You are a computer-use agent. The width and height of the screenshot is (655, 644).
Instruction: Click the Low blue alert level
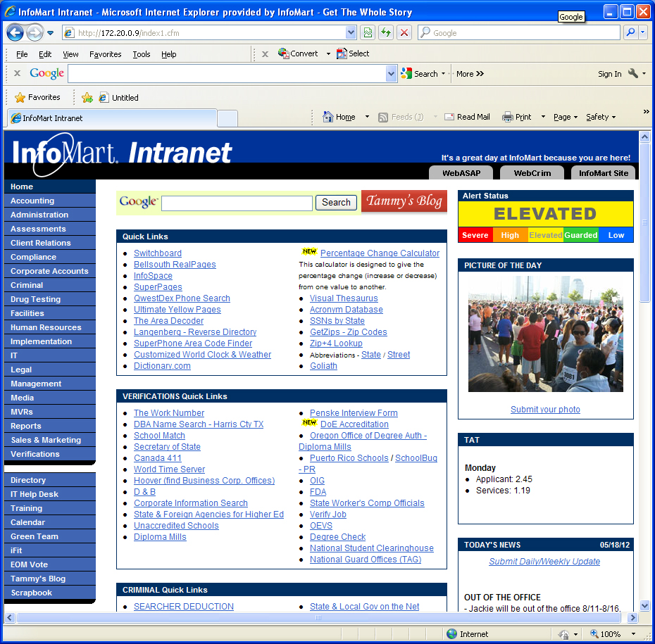pyautogui.click(x=616, y=235)
